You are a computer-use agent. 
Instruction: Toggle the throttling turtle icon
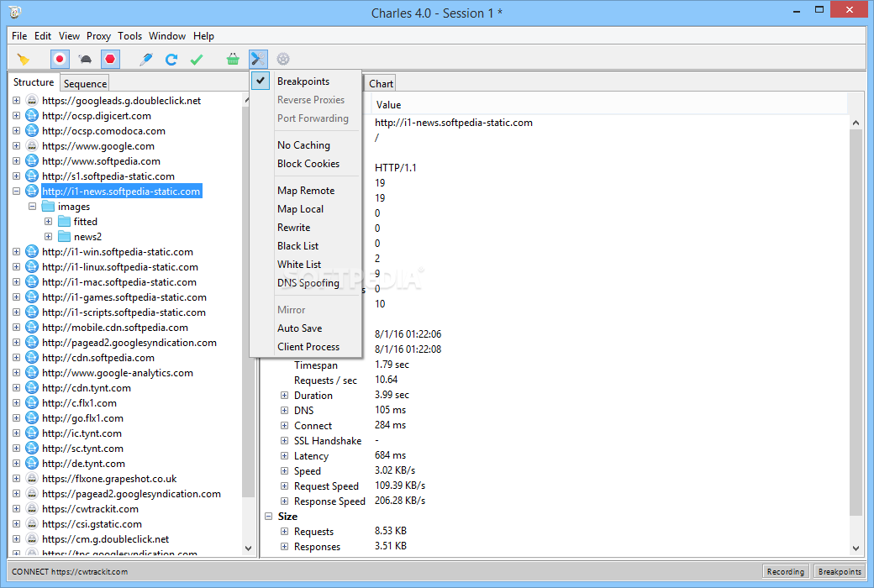point(85,59)
